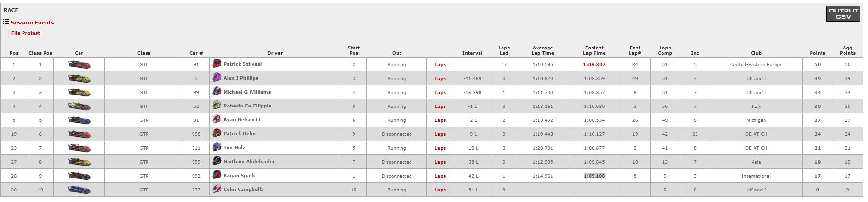Viewport: 868px width, 202px height.
Task: Click the Fastest Lap Time column header
Action: coord(594,50)
